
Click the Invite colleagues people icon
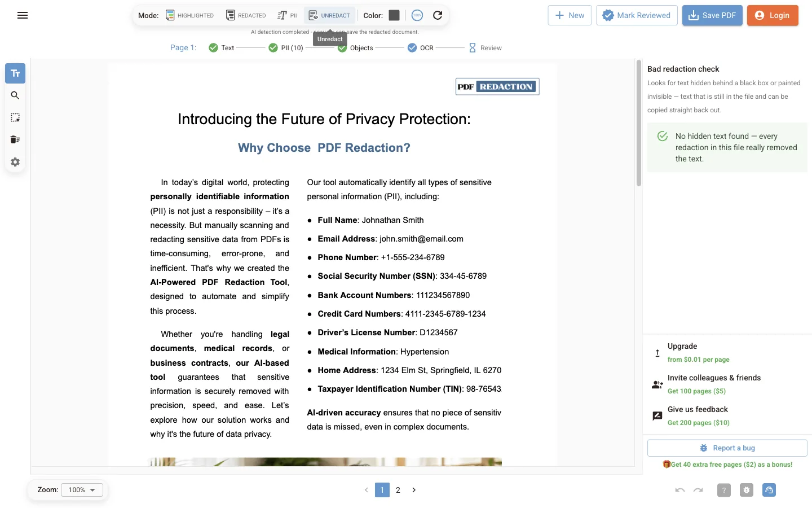click(657, 384)
